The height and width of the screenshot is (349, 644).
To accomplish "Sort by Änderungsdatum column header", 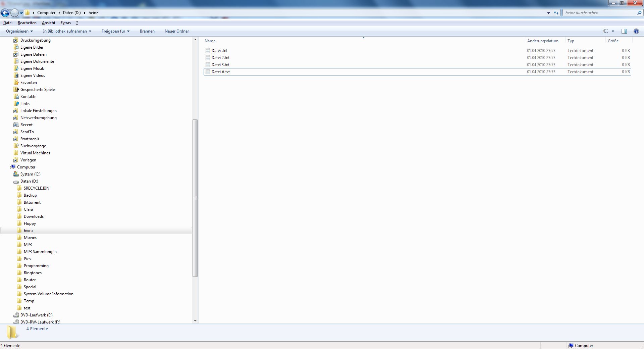I will click(x=542, y=41).
